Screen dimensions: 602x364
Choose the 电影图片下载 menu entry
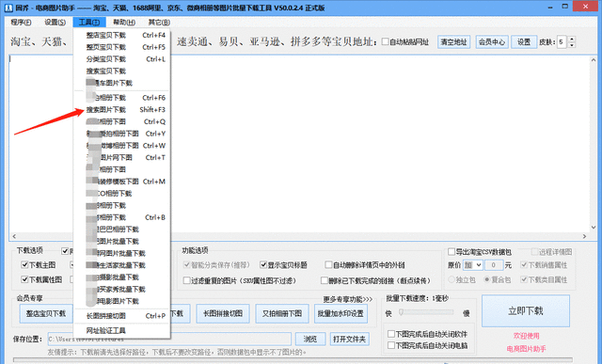pyautogui.click(x=122, y=301)
